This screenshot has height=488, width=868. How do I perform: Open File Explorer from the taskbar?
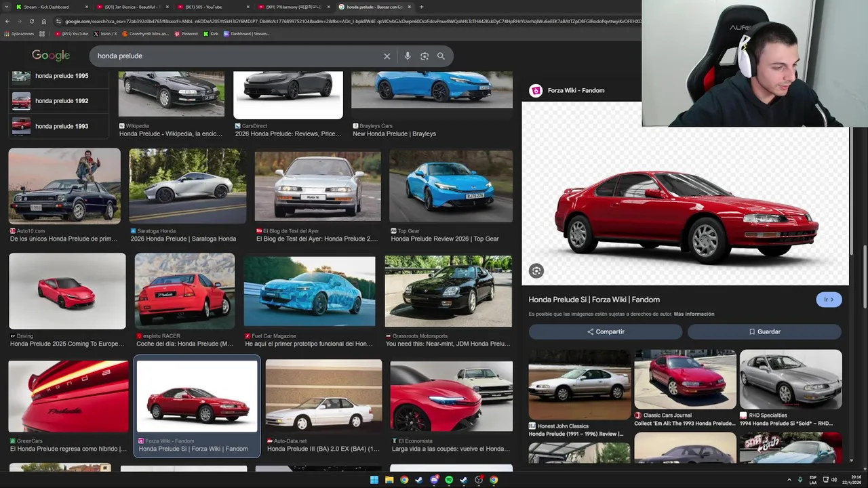point(389,480)
